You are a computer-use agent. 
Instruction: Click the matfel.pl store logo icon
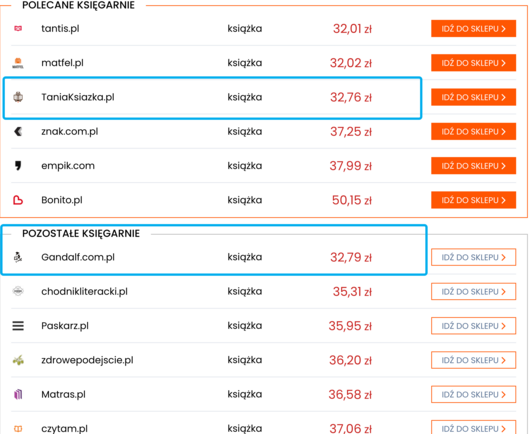pos(18,63)
